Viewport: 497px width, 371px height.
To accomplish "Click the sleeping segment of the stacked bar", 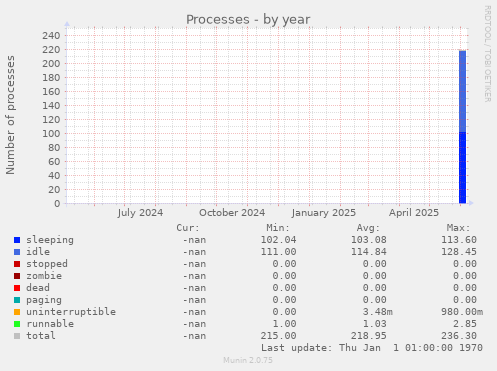I will click(462, 168).
